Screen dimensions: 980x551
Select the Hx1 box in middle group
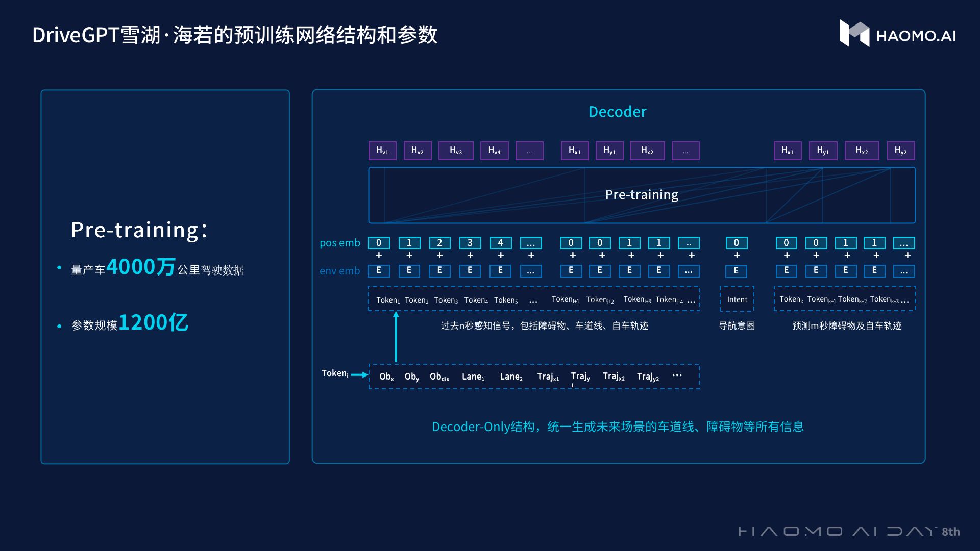(574, 150)
